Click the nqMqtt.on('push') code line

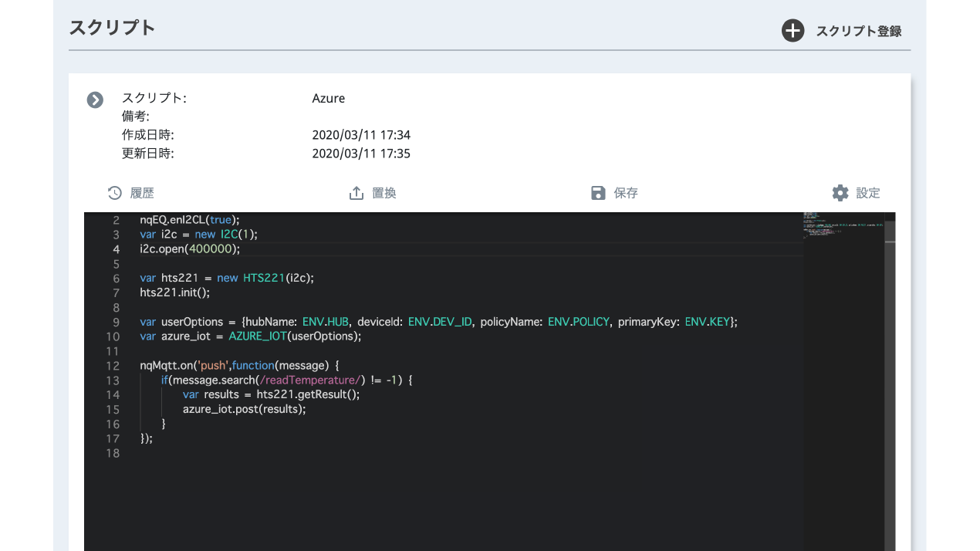[x=239, y=365]
